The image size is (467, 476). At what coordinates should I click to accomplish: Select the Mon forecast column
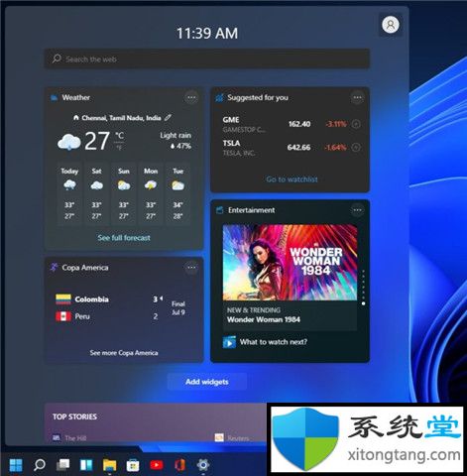151,193
